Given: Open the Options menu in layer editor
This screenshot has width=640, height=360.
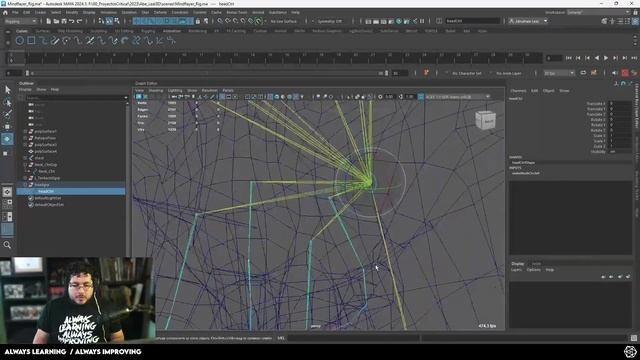Looking at the screenshot, I should pos(533,270).
